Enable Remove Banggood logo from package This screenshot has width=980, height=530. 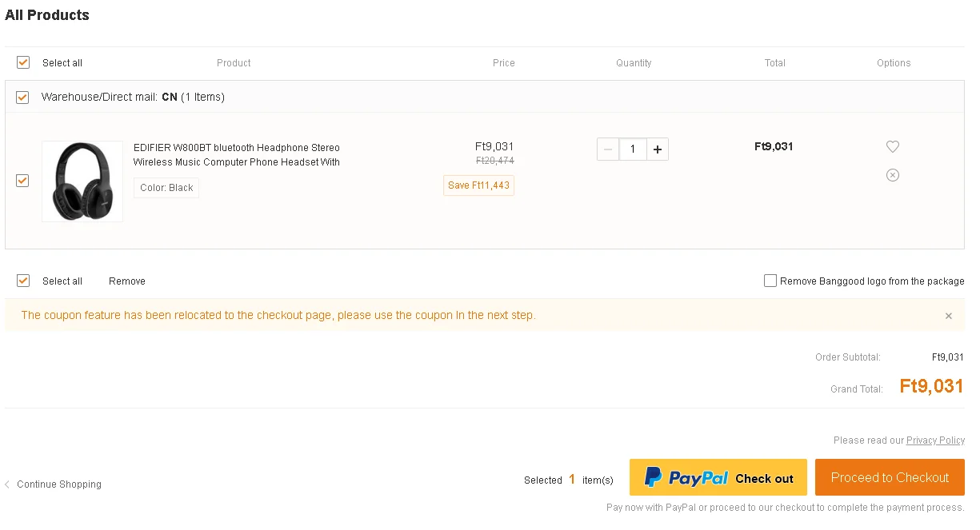770,281
